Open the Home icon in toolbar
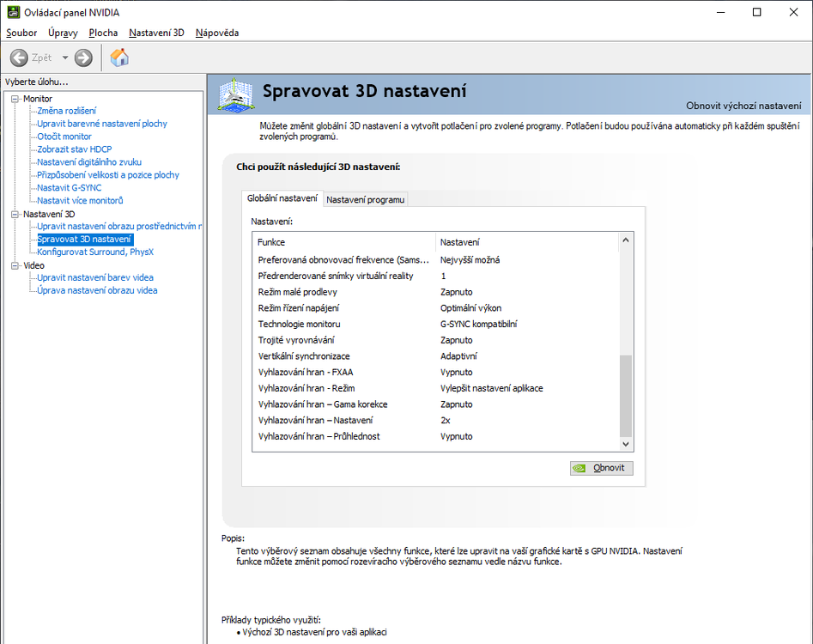The height and width of the screenshot is (644, 813). click(119, 58)
